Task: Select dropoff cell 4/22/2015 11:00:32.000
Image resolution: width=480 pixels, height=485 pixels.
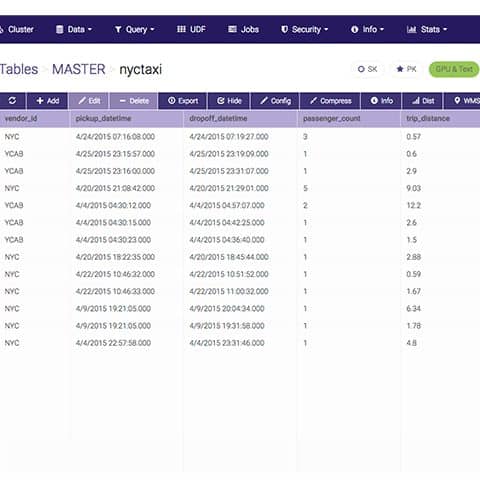Action: tap(229, 291)
